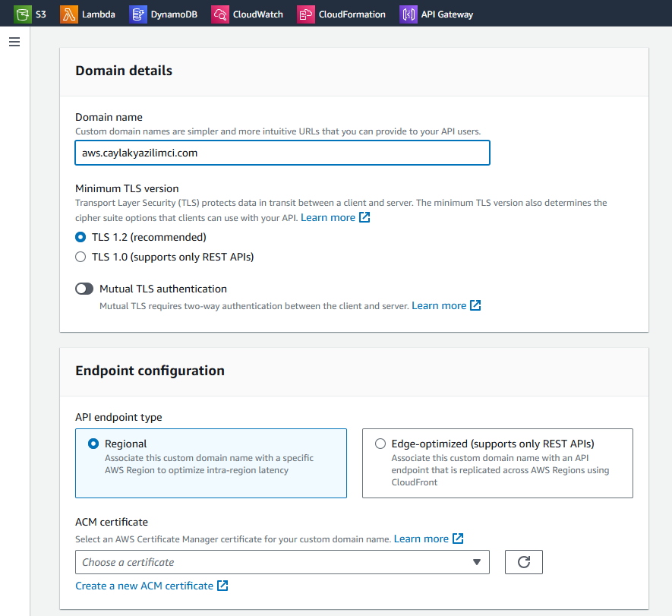Select TLS 1.2 (recommended) radio button
The width and height of the screenshot is (672, 616).
pos(80,237)
